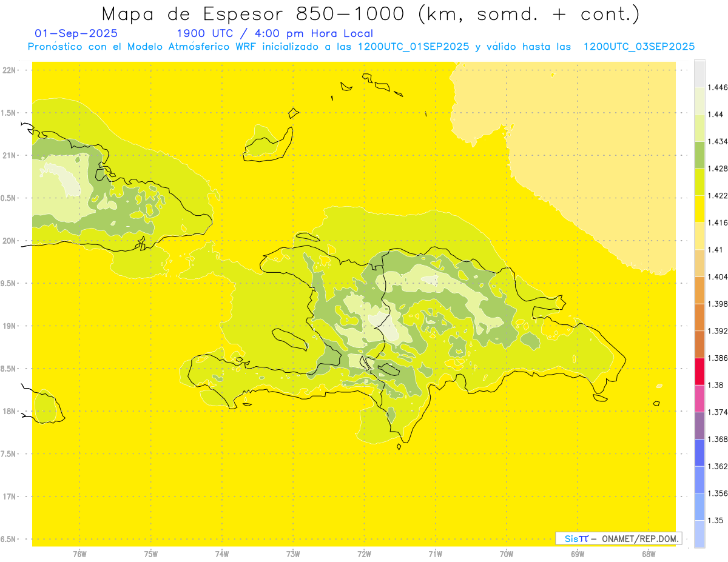Select the date label '01-Sep-2025'
This screenshot has width=728, height=562.
click(76, 34)
